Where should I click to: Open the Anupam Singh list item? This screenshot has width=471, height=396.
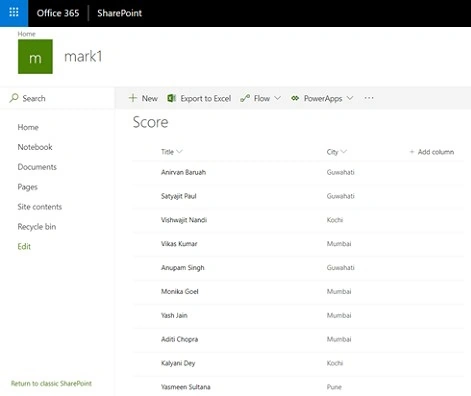(x=183, y=268)
